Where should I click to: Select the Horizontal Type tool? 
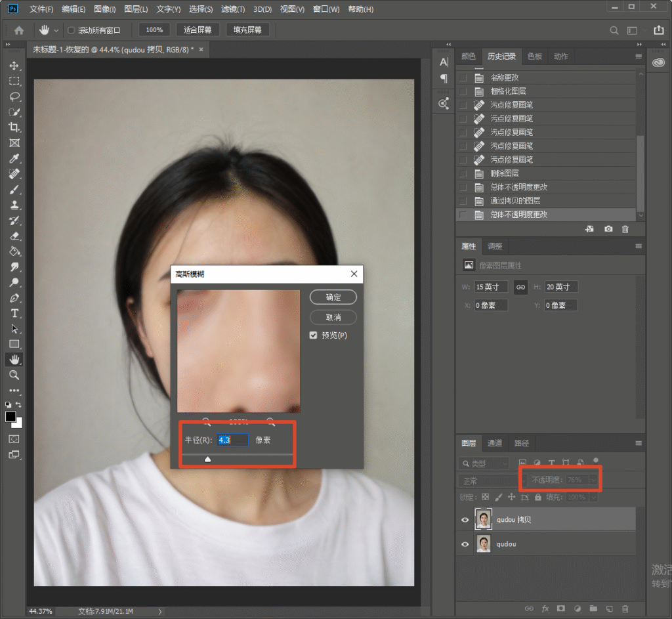pos(14,313)
